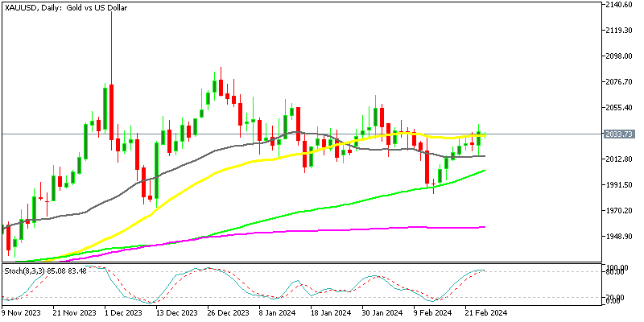Image resolution: width=644 pixels, height=322 pixels.
Task: Click the 2055.40 price axis label
Action: click(x=621, y=108)
